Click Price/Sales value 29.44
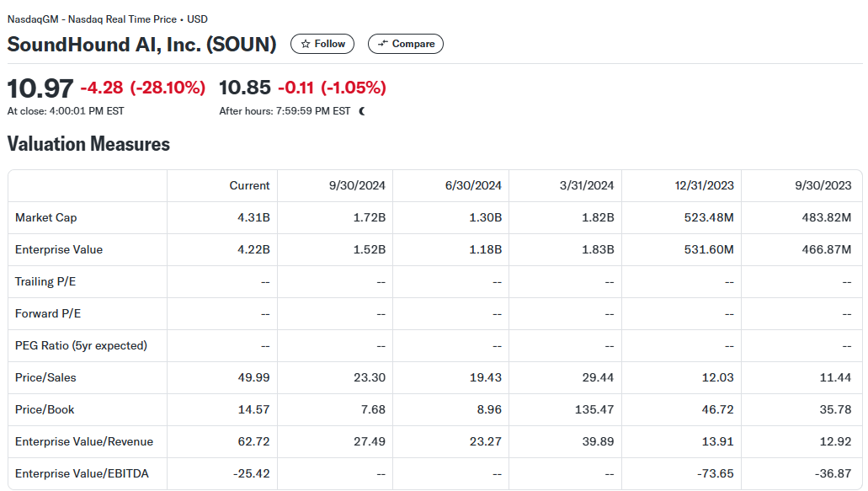Screen dimensions: 868x491 598,377
